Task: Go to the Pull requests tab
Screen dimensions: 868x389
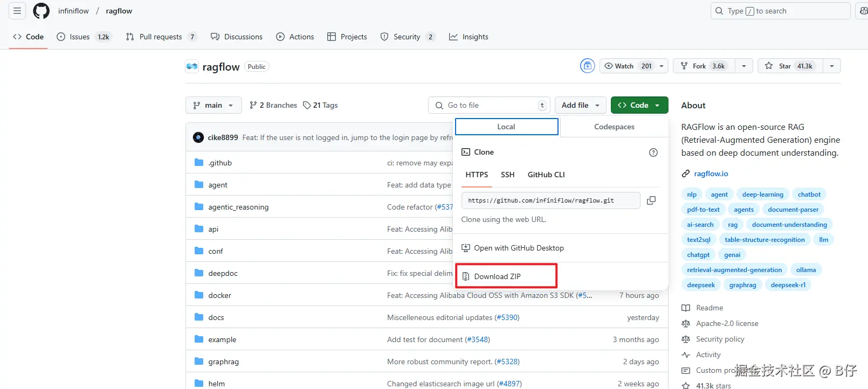Action: 161,37
